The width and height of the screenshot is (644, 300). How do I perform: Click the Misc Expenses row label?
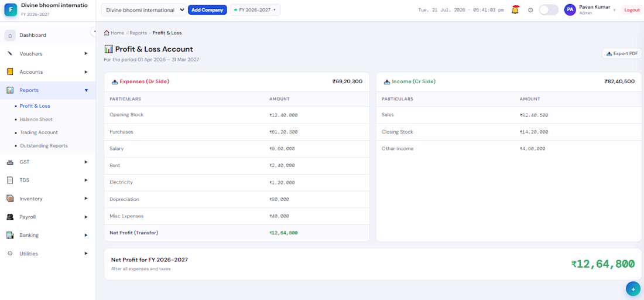tap(126, 216)
